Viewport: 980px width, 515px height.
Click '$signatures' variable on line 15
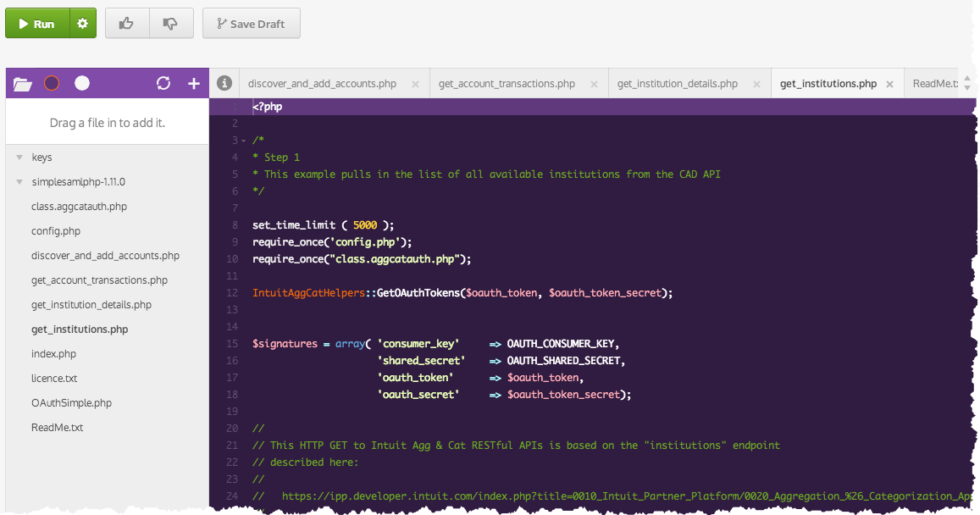click(285, 344)
